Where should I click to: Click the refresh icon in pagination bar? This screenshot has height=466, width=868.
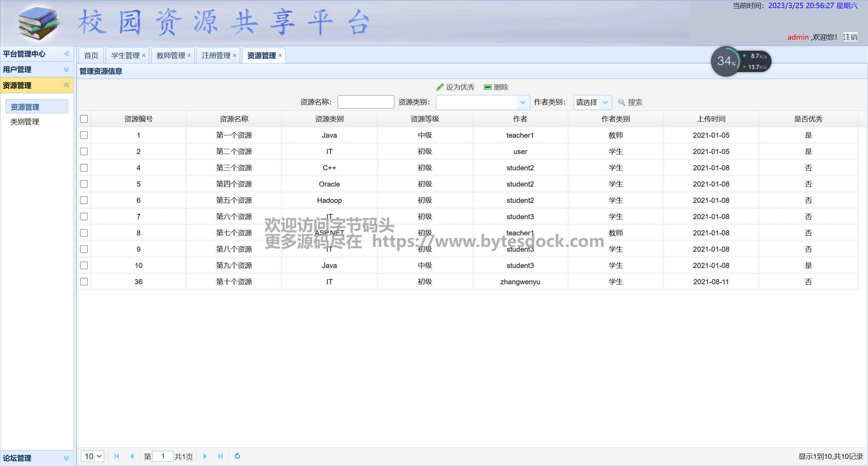tap(237, 456)
